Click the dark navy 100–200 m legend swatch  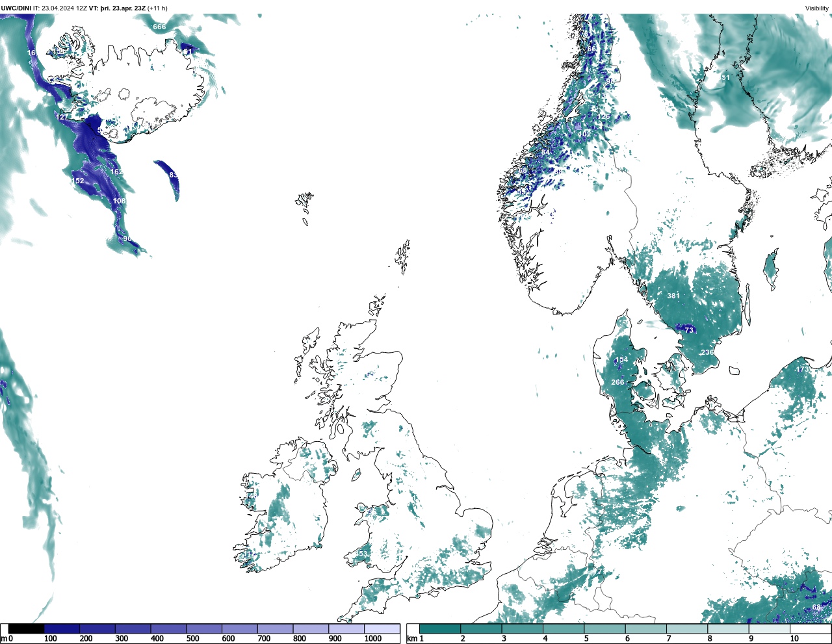click(x=62, y=628)
